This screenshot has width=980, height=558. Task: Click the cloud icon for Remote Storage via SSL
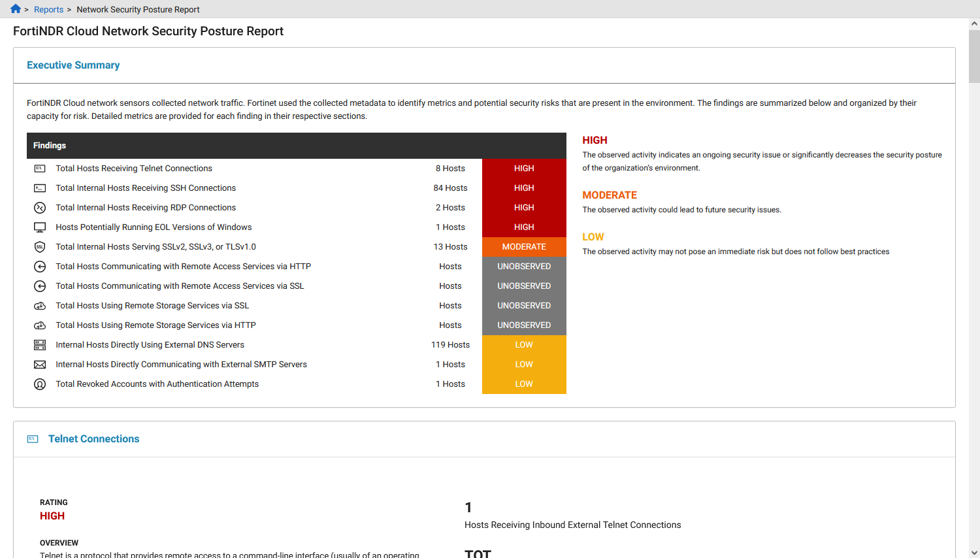click(40, 305)
